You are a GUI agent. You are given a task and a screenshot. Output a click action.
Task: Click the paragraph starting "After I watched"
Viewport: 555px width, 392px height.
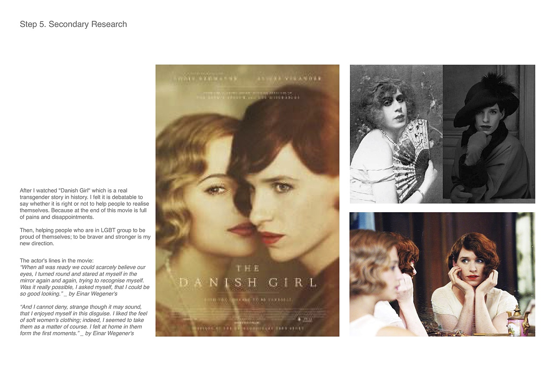tap(85, 204)
